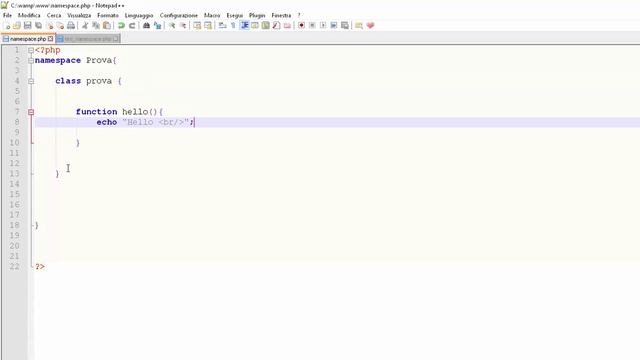Start macro recording with red dot

click(301, 25)
